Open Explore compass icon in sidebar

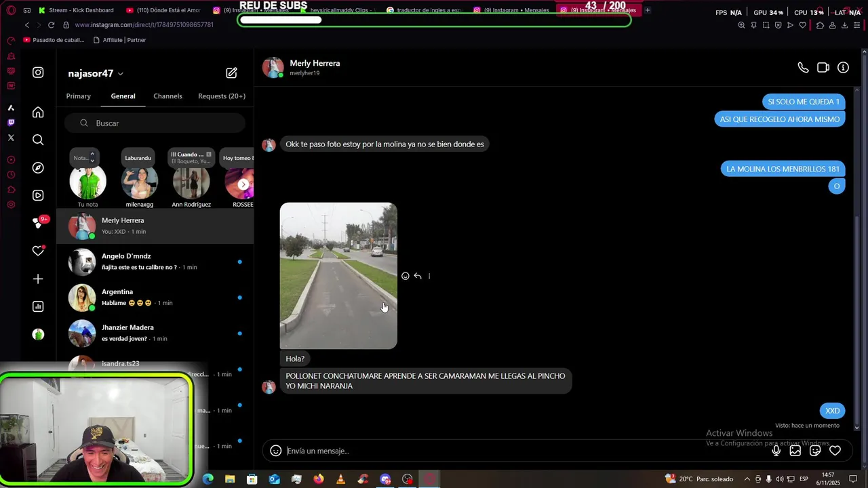tap(38, 167)
